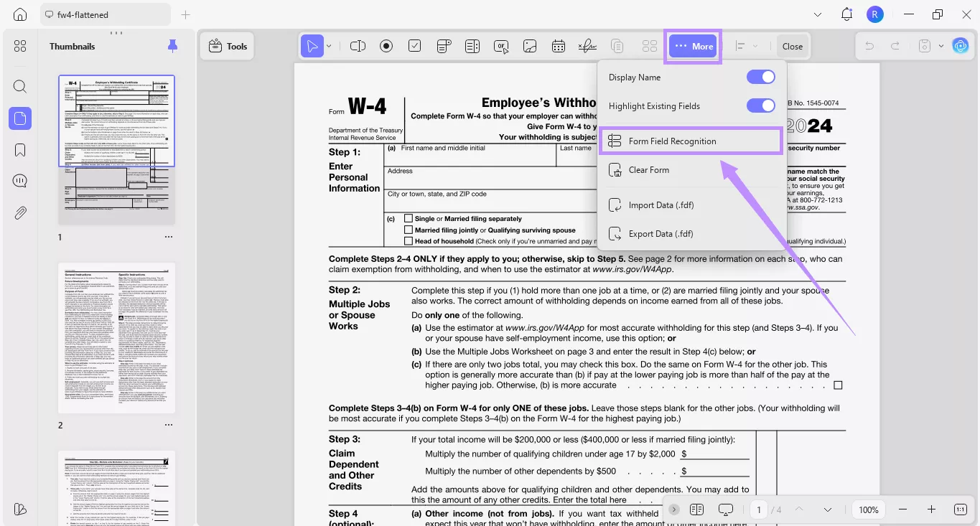Image resolution: width=980 pixels, height=526 pixels.
Task: Open the align fields tool
Action: pos(740,46)
